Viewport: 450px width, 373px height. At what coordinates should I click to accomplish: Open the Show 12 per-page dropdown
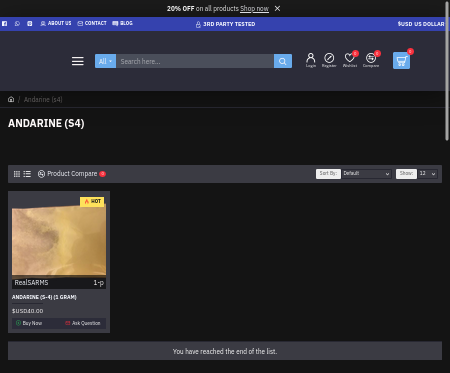428,174
